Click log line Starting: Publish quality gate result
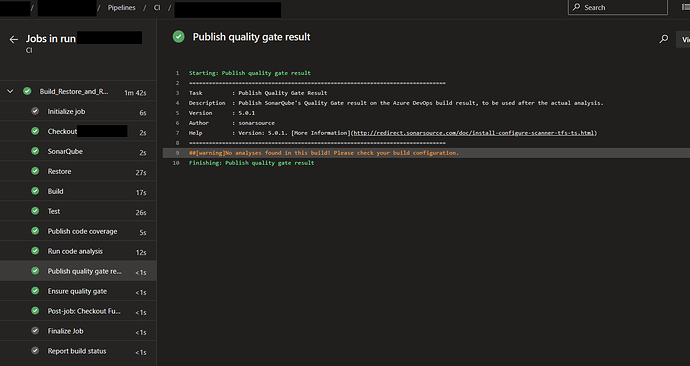The width and height of the screenshot is (690, 366). coord(250,73)
